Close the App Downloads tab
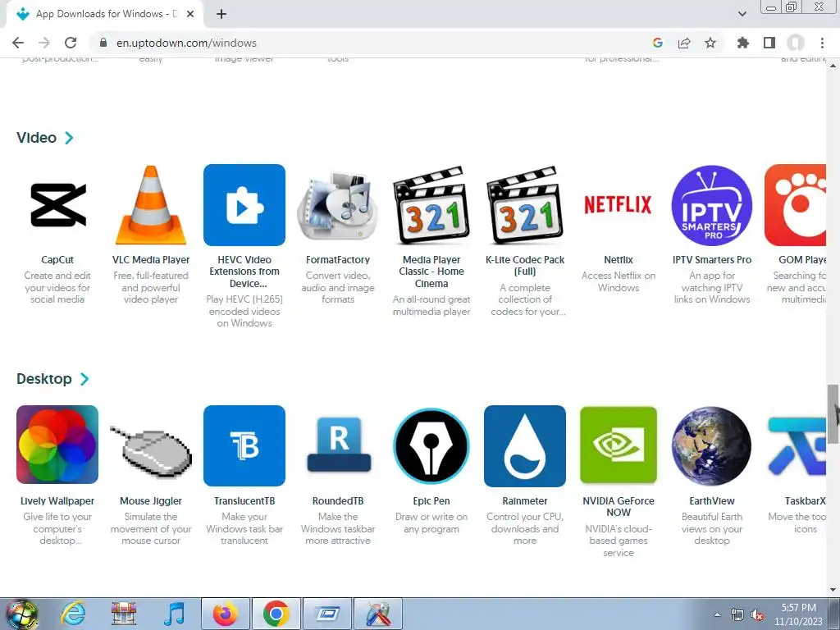Viewport: 840px width, 630px height. pyautogui.click(x=190, y=14)
